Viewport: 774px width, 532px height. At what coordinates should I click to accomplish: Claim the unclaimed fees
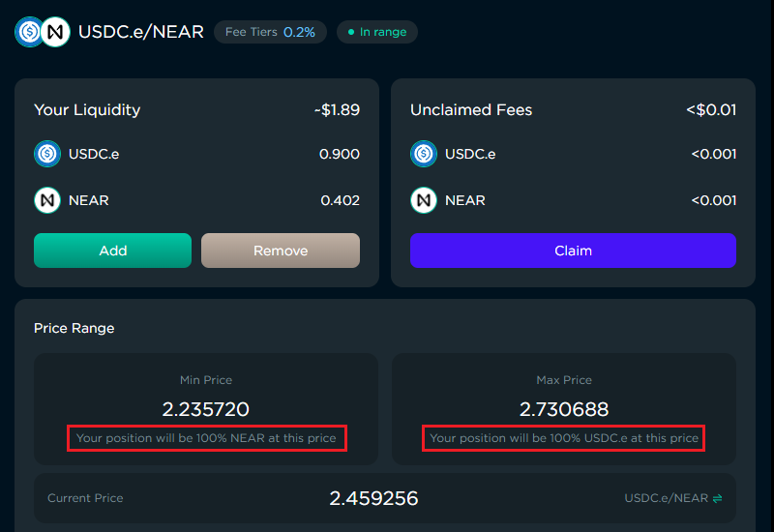pos(573,251)
